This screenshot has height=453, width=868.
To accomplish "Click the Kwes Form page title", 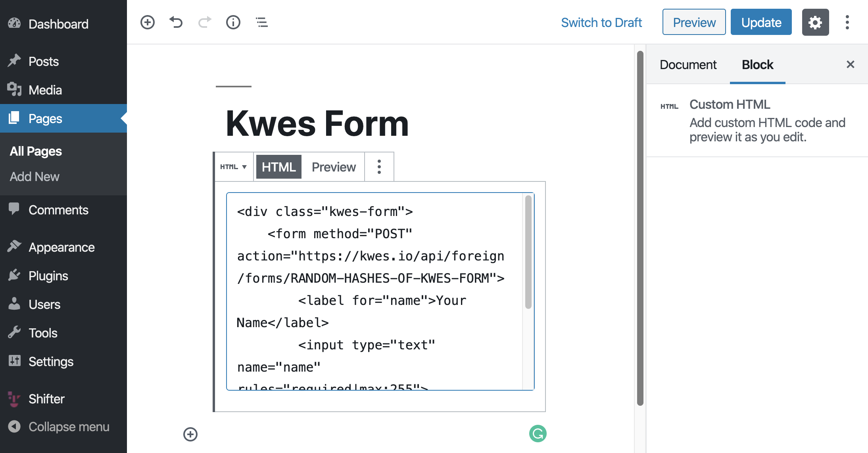I will [x=317, y=123].
